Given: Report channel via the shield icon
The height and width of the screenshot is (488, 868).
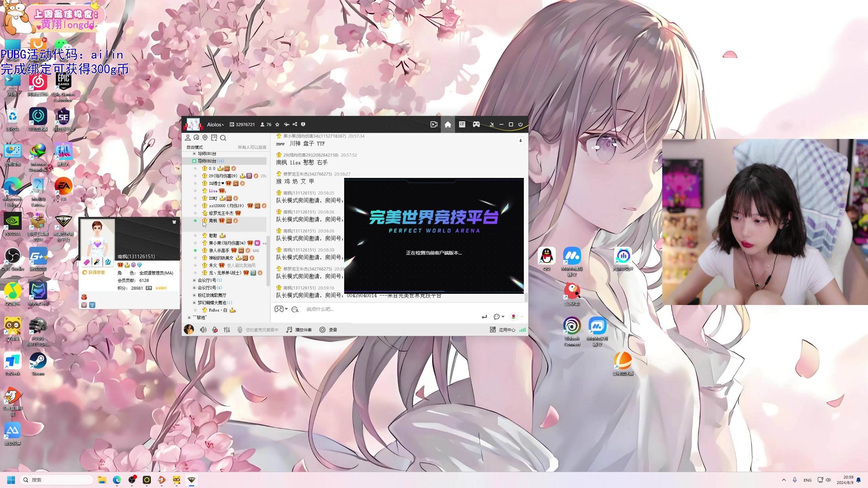Looking at the screenshot, I should coord(303,124).
